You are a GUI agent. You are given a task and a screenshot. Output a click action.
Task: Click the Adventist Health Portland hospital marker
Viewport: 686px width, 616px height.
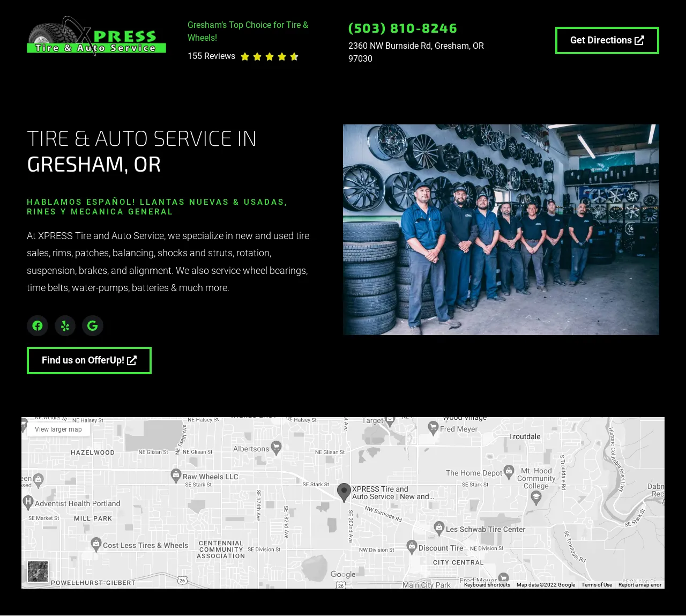(28, 502)
